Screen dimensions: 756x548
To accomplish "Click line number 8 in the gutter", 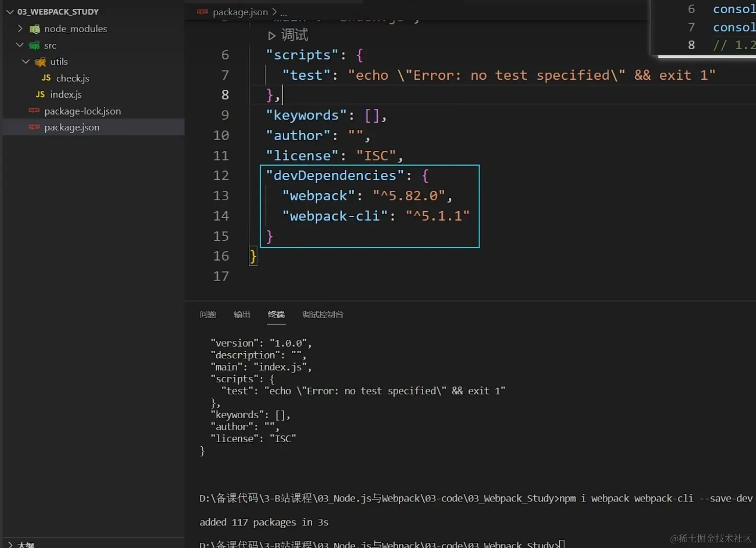I will (x=225, y=95).
